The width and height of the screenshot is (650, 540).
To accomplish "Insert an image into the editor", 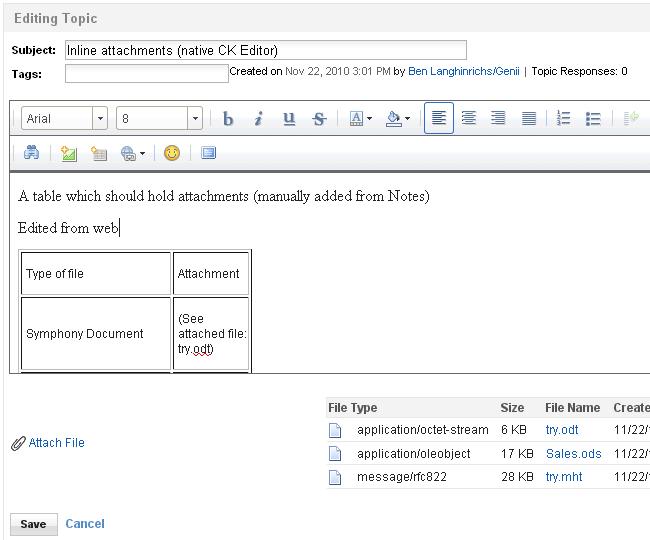I will 68,153.
